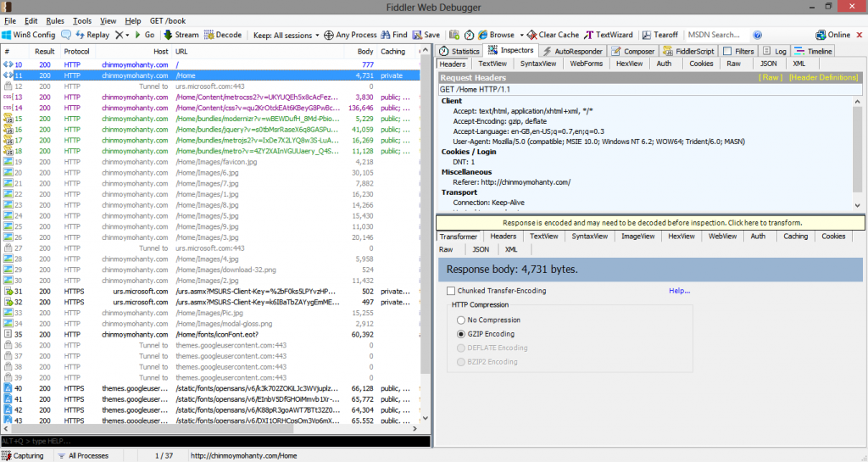Click the Raw link in Request Headers
This screenshot has width=868, height=462.
(x=771, y=77)
